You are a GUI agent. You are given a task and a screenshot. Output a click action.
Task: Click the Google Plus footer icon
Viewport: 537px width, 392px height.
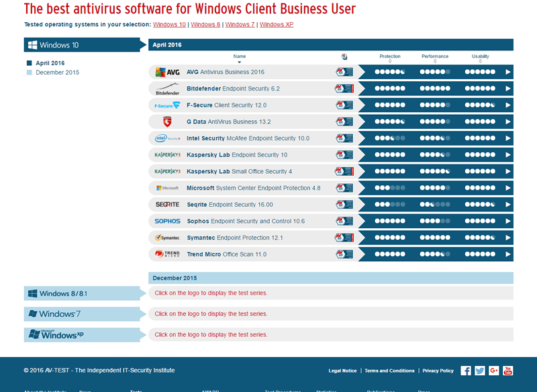tap(494, 371)
